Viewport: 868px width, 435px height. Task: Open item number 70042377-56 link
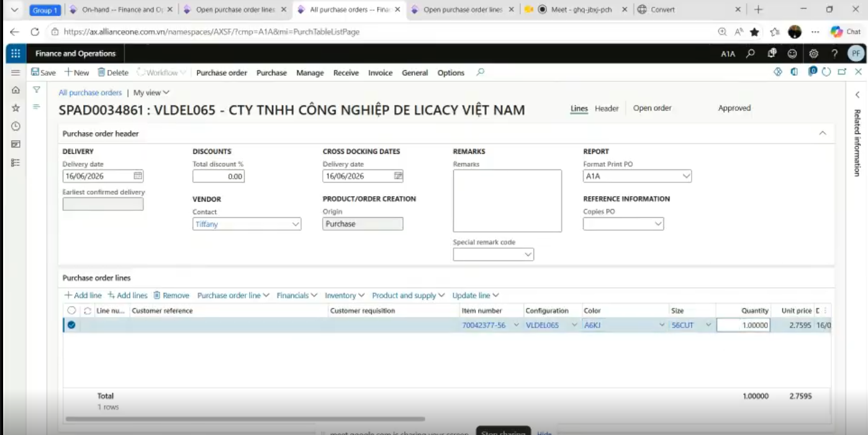coord(484,325)
